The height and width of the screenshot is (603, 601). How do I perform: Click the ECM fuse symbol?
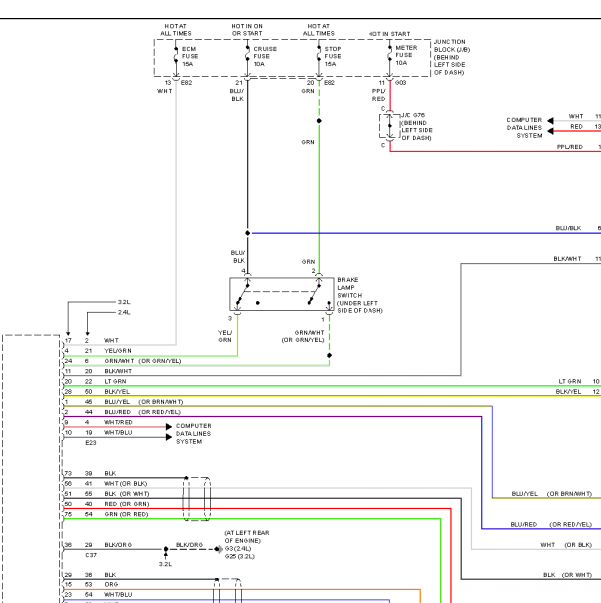click(x=176, y=56)
